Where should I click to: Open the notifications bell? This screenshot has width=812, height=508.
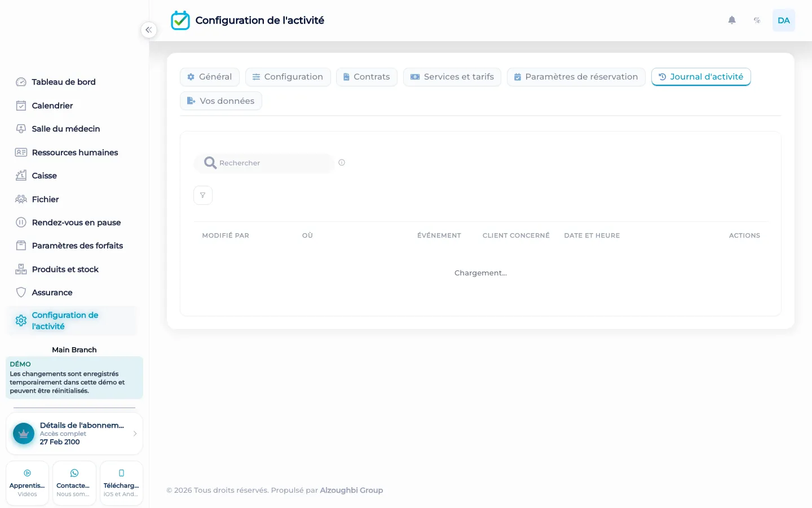click(x=732, y=20)
